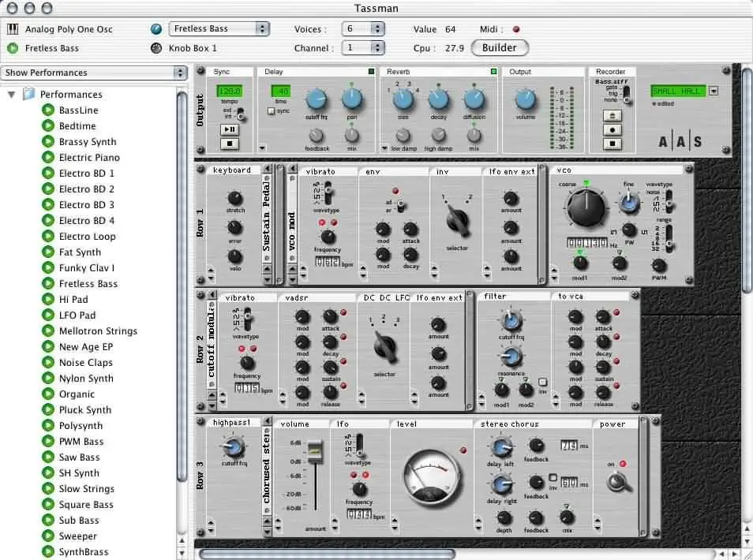Click the Sync play/pause button
This screenshot has height=560, width=753.
pos(230,129)
